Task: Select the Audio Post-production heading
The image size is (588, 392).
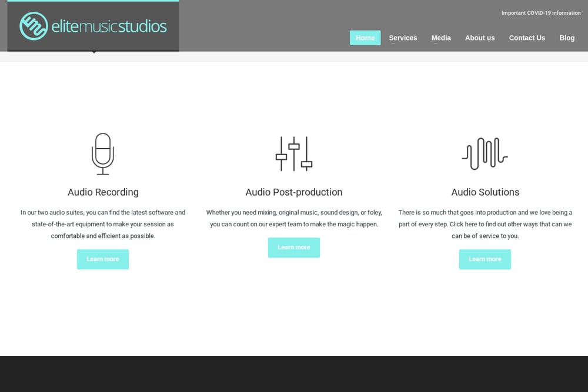Action: point(294,192)
